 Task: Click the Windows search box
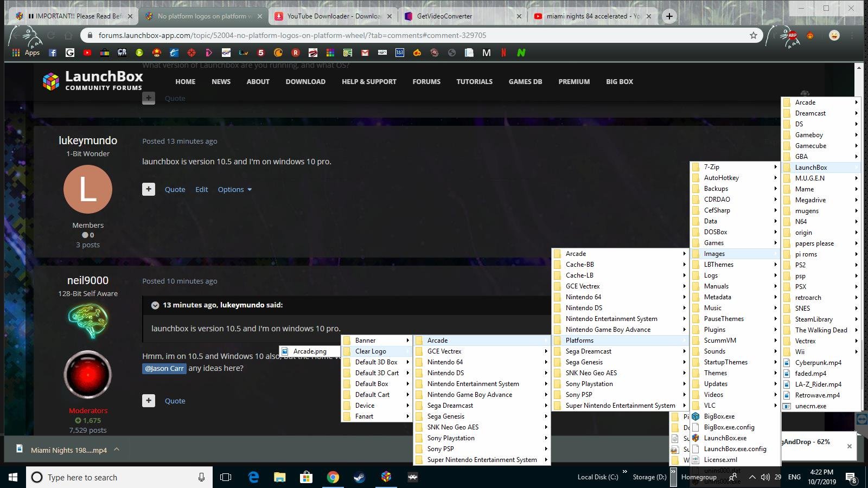(x=120, y=477)
